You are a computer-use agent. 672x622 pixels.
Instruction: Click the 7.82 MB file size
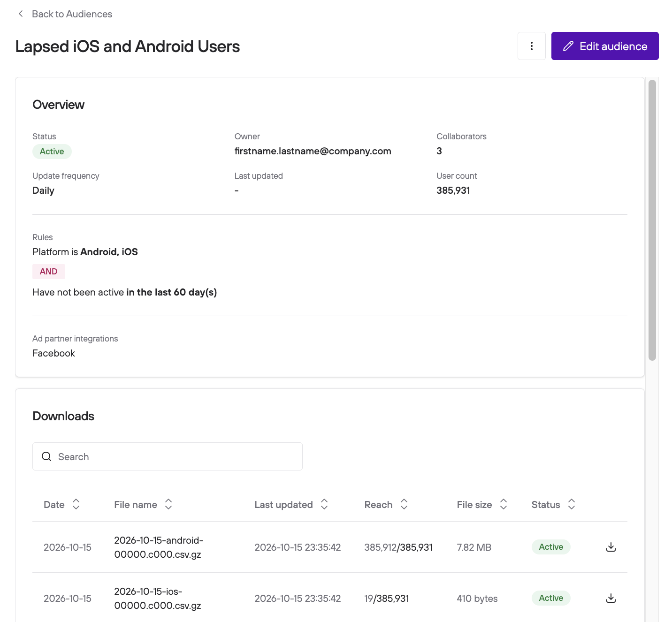click(x=474, y=547)
